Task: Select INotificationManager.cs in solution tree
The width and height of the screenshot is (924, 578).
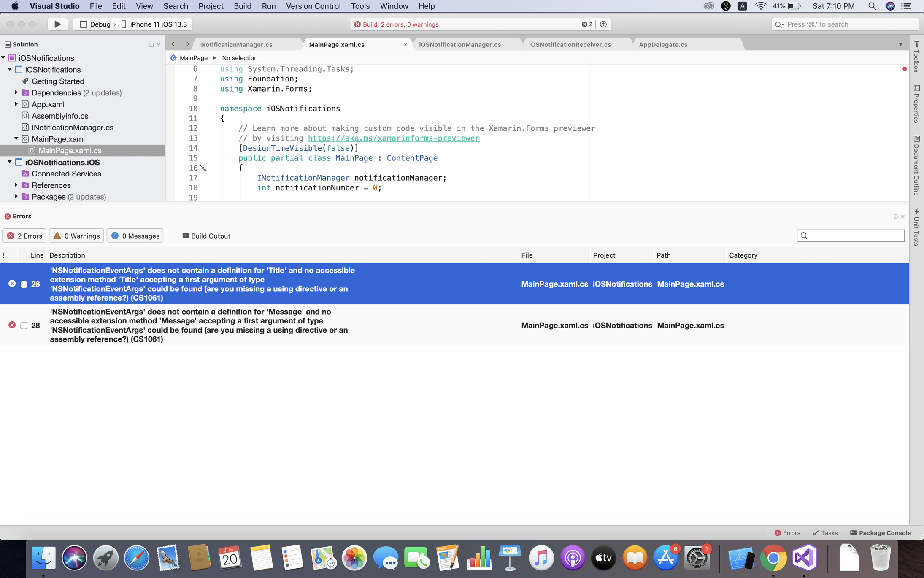Action: pyautogui.click(x=73, y=127)
